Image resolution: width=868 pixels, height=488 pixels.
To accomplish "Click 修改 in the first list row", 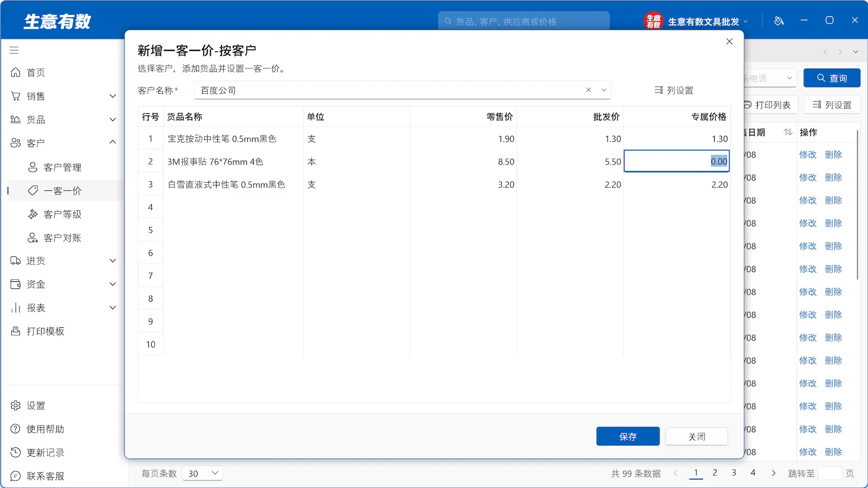I will click(808, 155).
